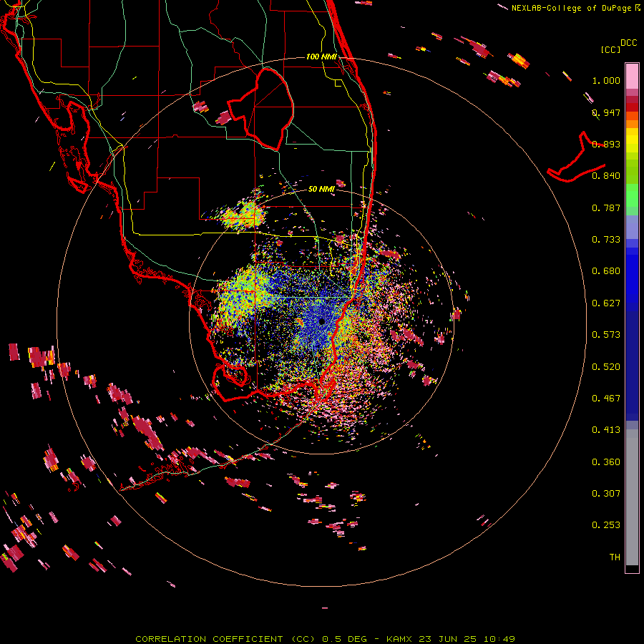Click the 1.000 scale value
The width and height of the screenshot is (644, 644).
606,80
